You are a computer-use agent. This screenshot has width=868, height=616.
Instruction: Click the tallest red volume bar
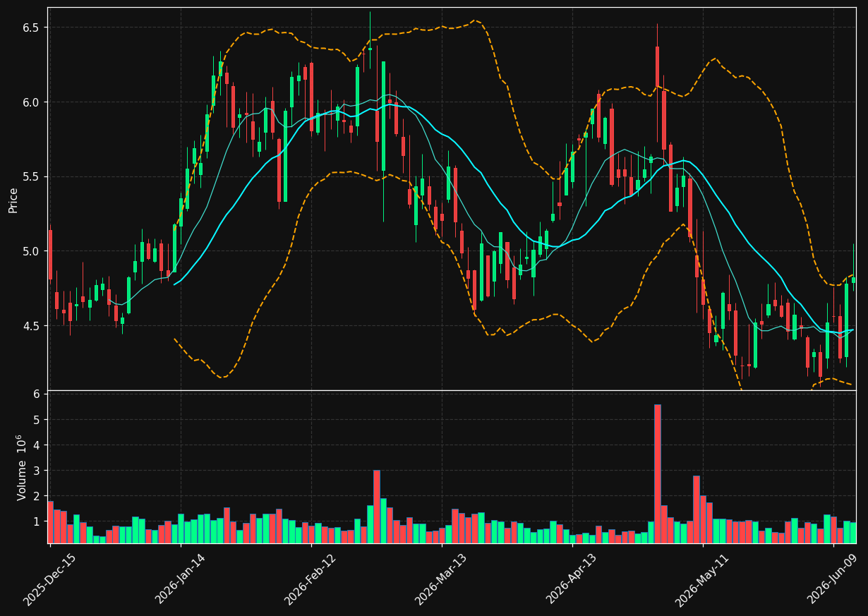(x=657, y=473)
